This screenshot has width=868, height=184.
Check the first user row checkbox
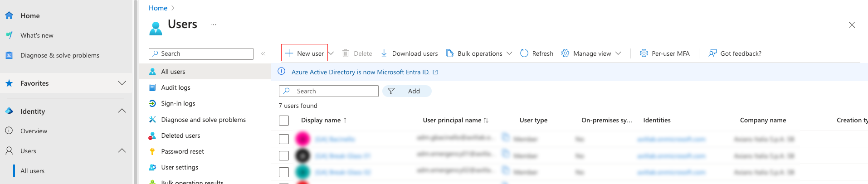click(x=284, y=139)
